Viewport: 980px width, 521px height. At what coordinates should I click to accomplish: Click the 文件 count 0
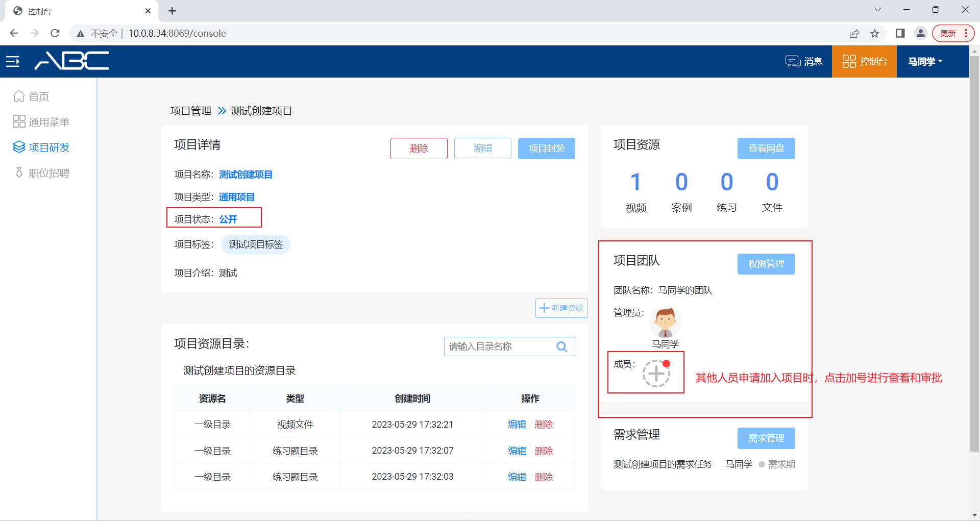pos(772,182)
